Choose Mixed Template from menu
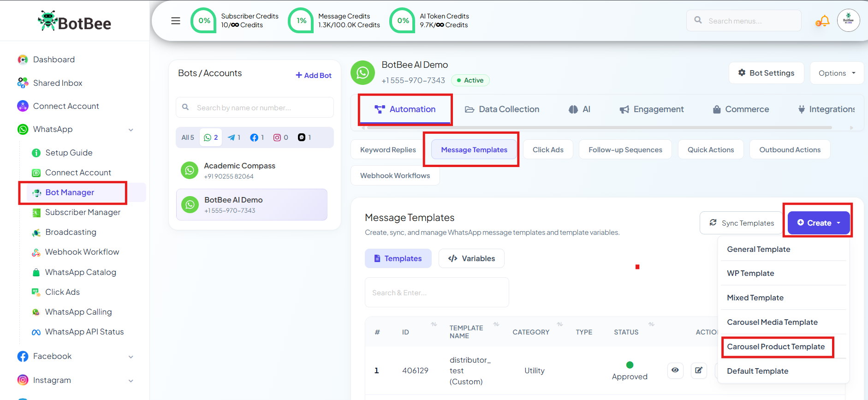 click(783, 298)
